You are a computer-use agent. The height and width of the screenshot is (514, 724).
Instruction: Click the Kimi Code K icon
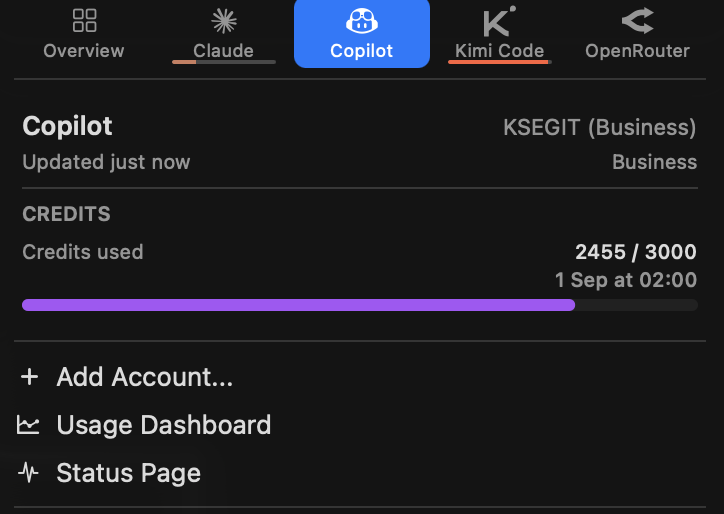click(x=500, y=21)
